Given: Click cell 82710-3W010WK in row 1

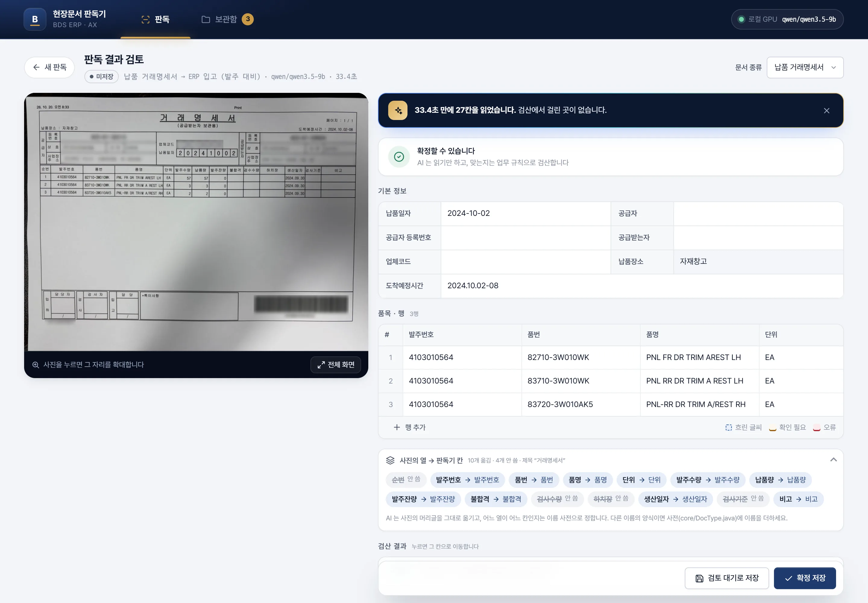Looking at the screenshot, I should click(581, 357).
